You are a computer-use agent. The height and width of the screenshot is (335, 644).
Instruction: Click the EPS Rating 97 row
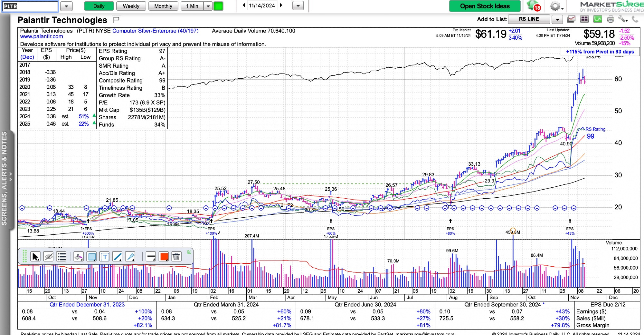coord(132,51)
